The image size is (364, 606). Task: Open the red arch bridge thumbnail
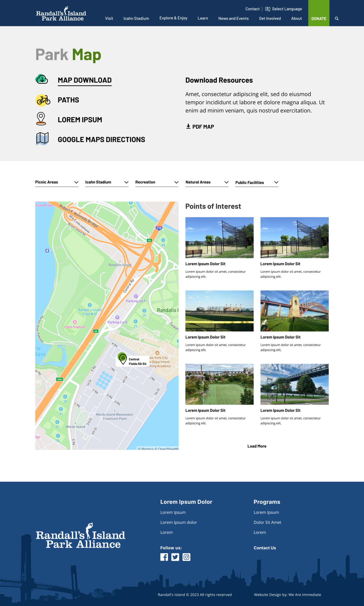[294, 311]
